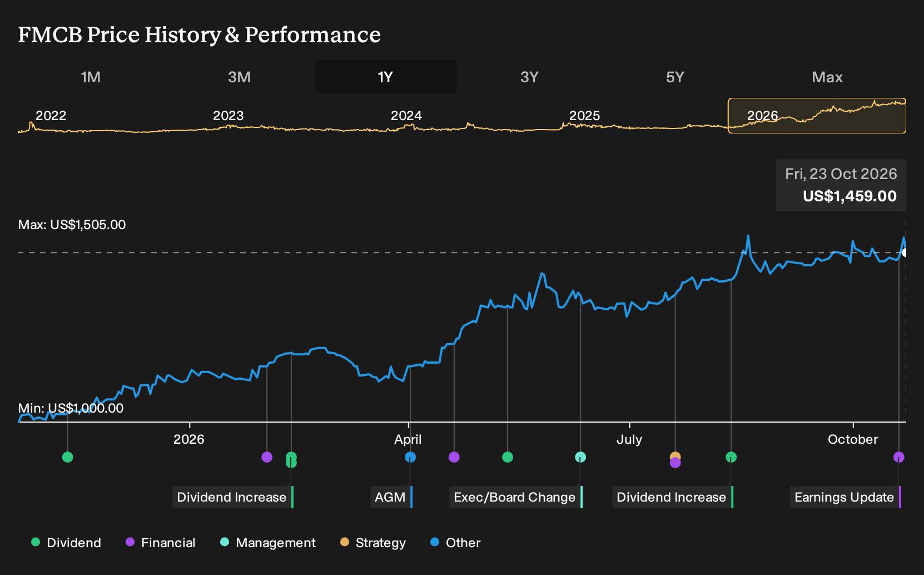Switch to the 3M time range

(240, 77)
